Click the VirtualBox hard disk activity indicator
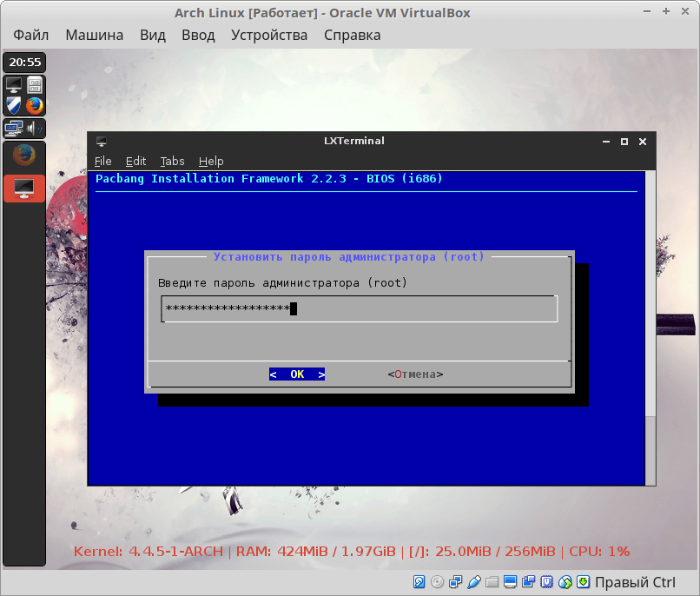 point(419,581)
